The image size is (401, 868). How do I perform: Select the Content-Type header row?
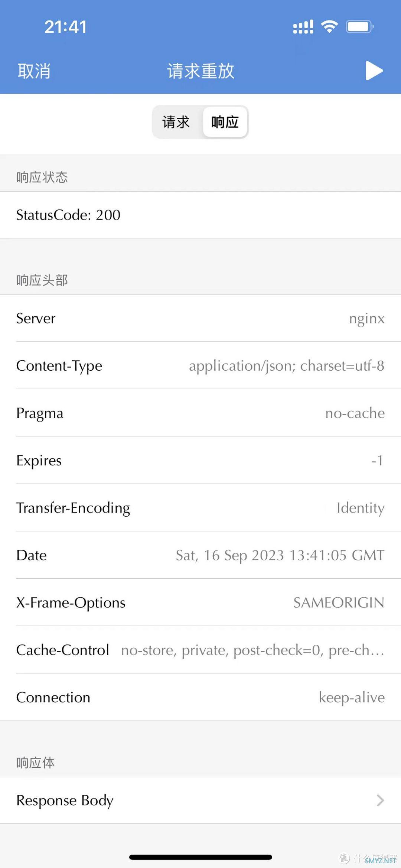pyautogui.click(x=200, y=365)
